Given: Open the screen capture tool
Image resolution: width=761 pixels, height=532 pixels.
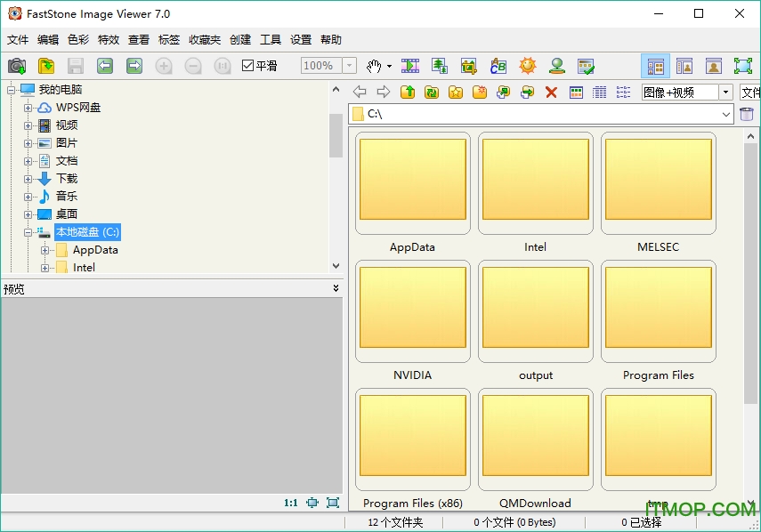Looking at the screenshot, I should tap(17, 66).
